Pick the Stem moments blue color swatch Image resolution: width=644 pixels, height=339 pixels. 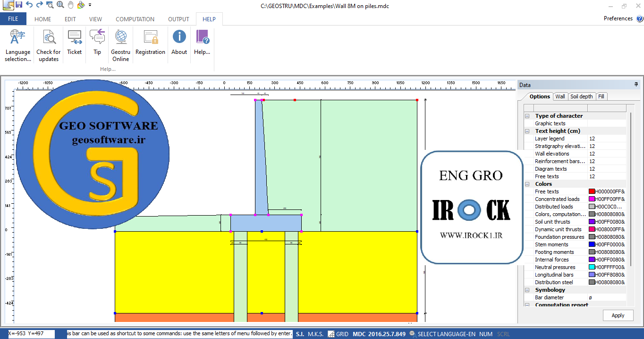click(x=592, y=244)
